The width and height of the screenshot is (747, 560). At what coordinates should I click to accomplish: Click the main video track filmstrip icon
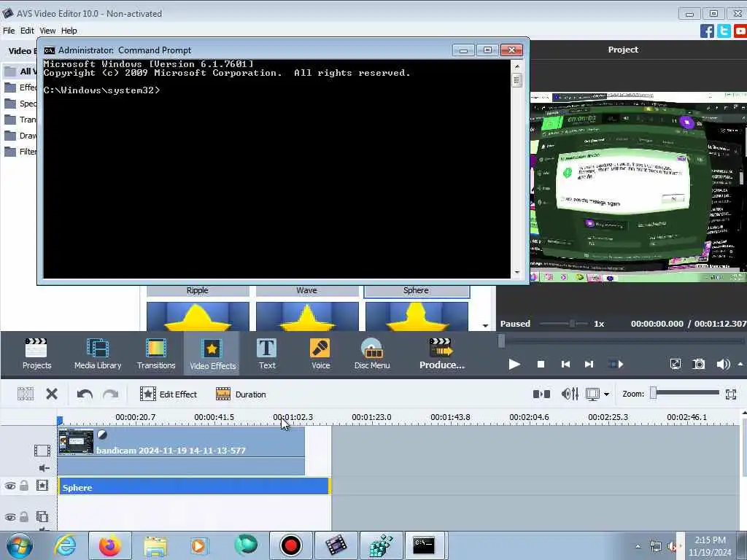click(x=42, y=450)
